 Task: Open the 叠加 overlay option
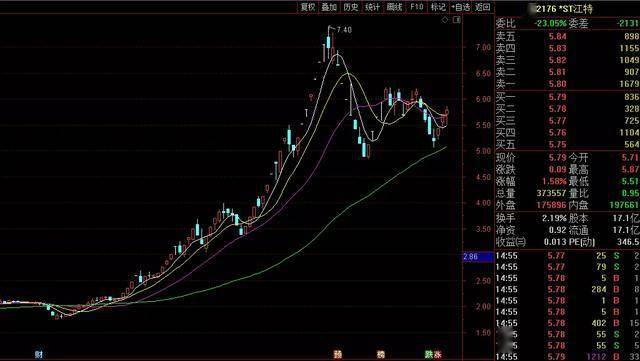(329, 7)
